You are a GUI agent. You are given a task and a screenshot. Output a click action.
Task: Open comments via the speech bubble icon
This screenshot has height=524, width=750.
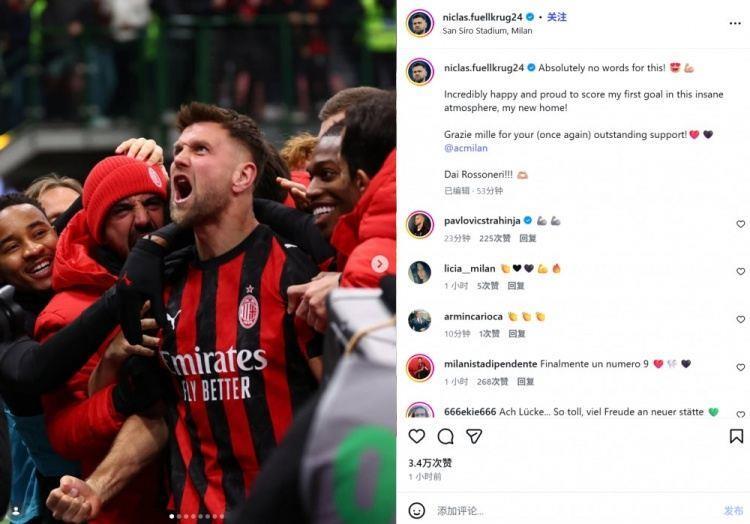point(445,436)
